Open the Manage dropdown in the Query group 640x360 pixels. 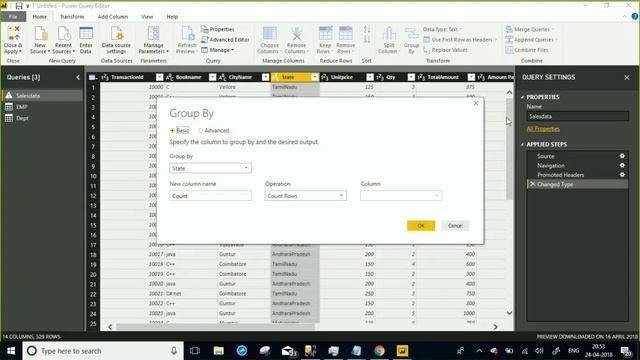coord(218,50)
